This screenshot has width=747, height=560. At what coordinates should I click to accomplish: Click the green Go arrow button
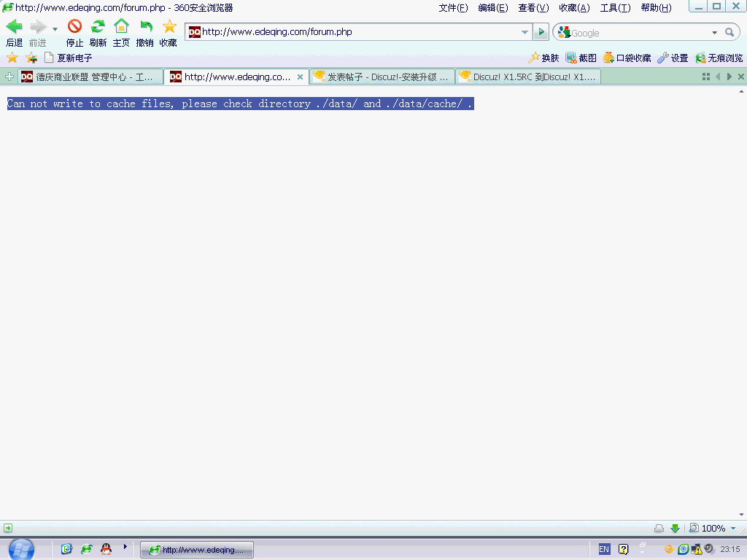[x=541, y=32]
